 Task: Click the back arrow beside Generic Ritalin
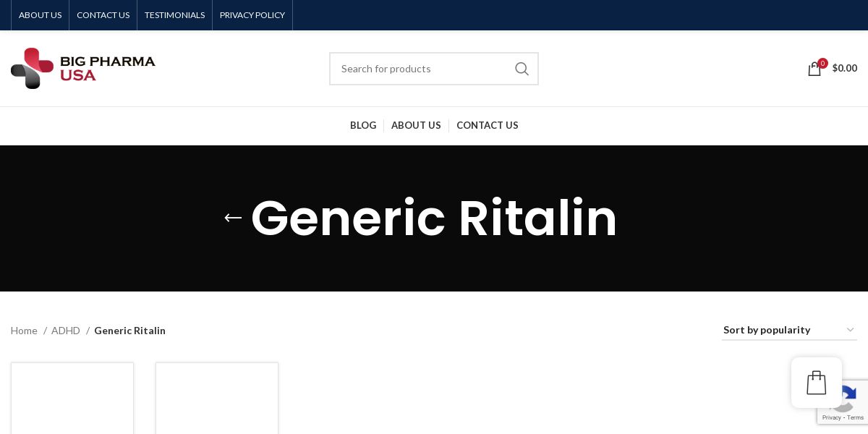pyautogui.click(x=233, y=218)
